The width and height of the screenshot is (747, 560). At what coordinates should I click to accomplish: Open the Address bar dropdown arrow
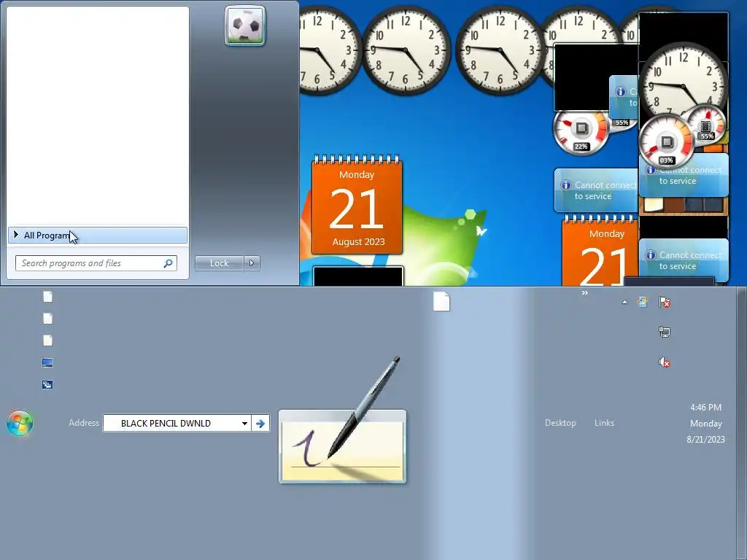pos(244,423)
